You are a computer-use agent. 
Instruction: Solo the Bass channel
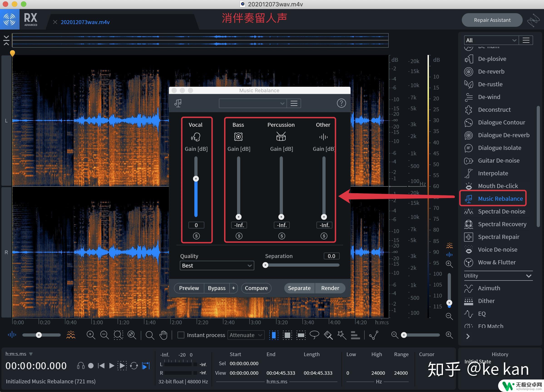[x=239, y=236]
